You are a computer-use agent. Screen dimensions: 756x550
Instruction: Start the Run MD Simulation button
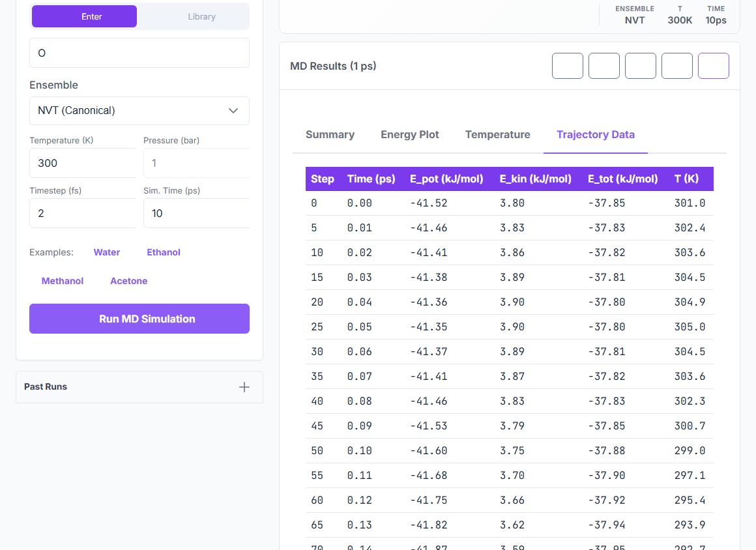coord(139,319)
